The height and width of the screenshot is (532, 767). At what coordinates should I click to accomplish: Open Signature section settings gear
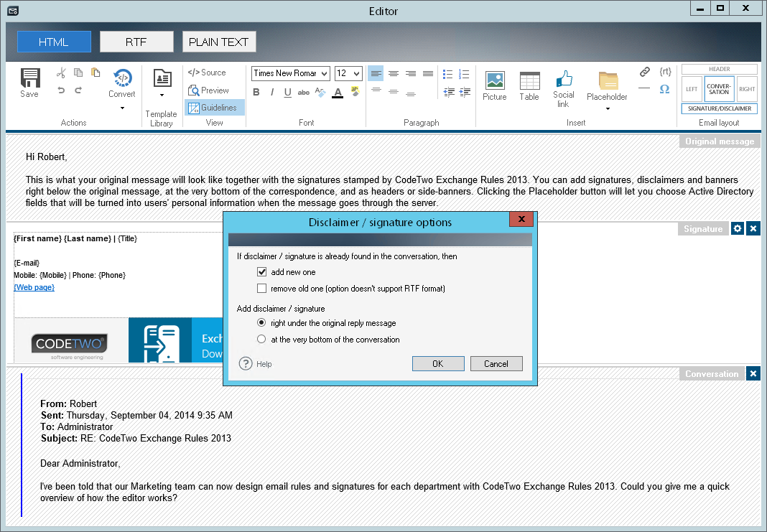(737, 228)
